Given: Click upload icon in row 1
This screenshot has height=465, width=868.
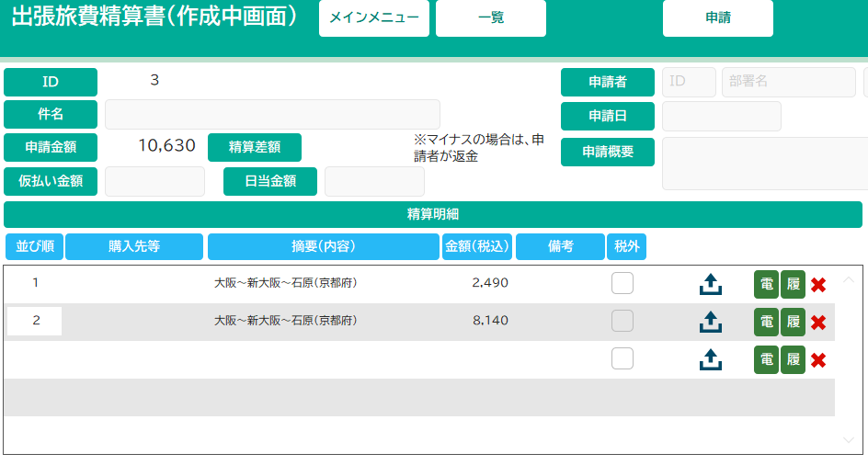Looking at the screenshot, I should click(x=710, y=285).
